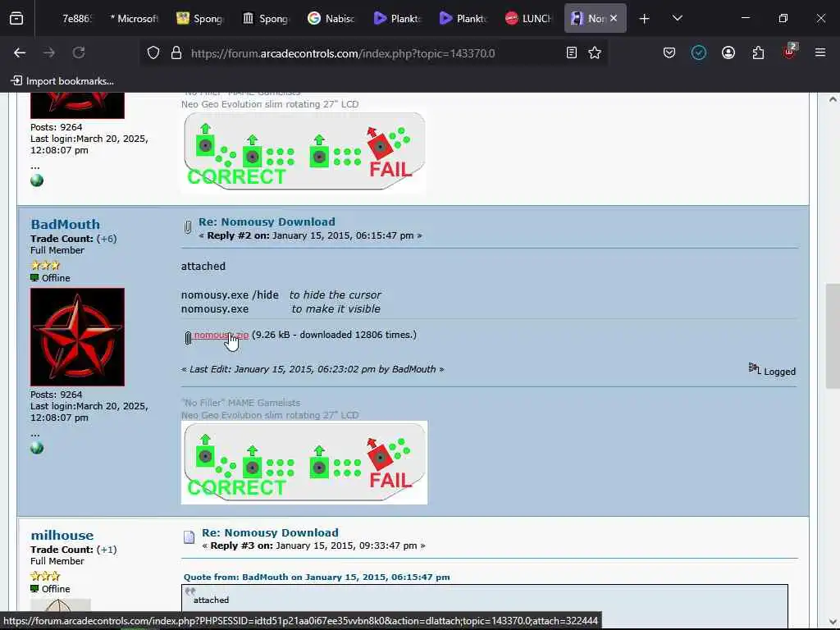The height and width of the screenshot is (630, 840).
Task: Switch to the second Spong tab
Action: click(266, 18)
